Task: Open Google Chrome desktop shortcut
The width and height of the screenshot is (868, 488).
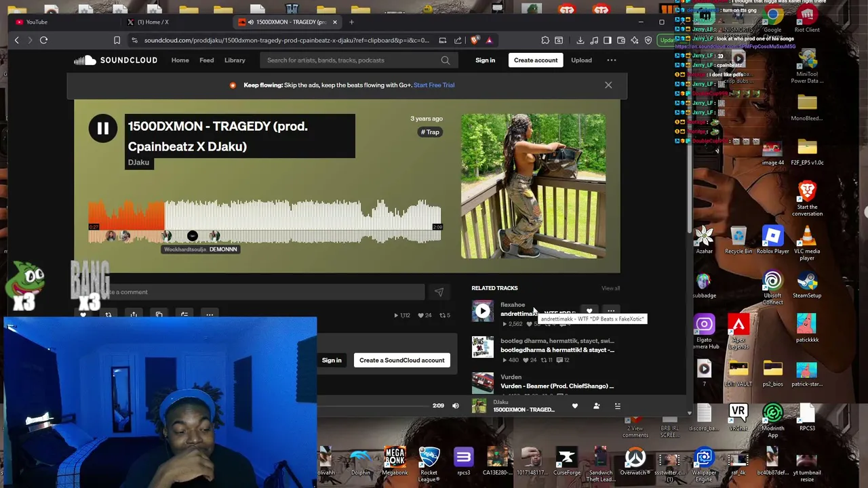Action: point(772,20)
